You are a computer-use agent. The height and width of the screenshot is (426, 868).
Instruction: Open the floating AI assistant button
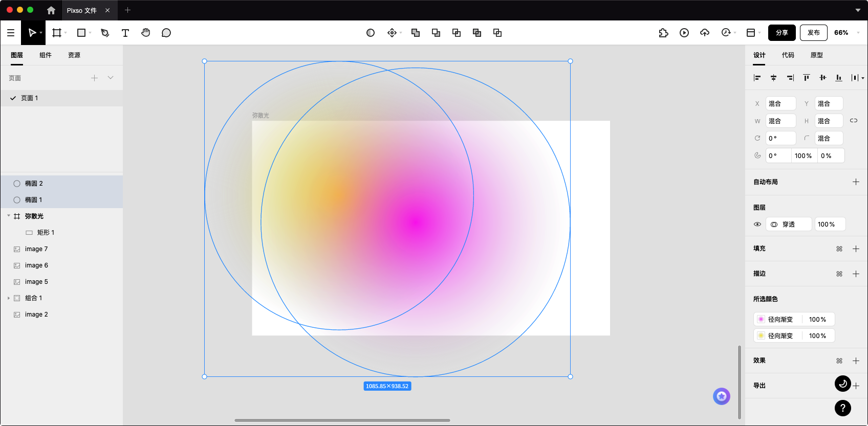(722, 396)
